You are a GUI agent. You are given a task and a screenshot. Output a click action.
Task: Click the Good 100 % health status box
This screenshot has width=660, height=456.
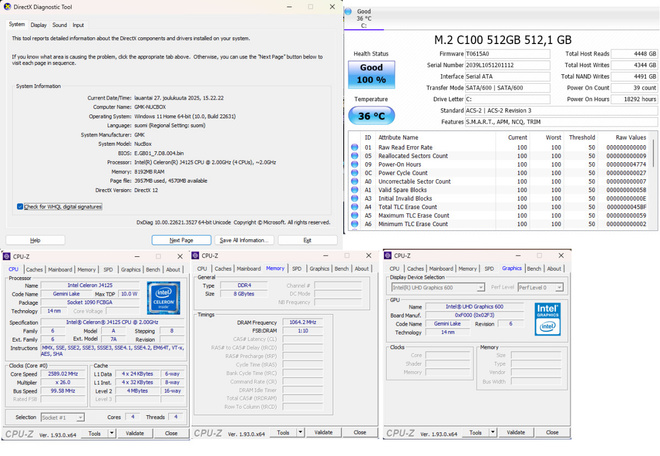[x=371, y=74]
